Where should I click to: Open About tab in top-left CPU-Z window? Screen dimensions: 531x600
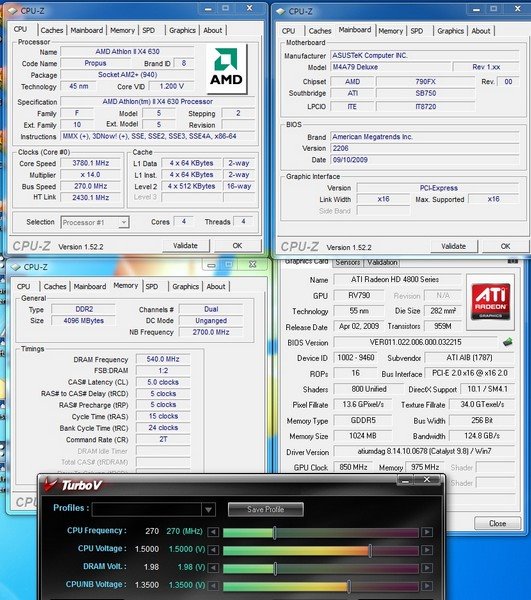213,30
